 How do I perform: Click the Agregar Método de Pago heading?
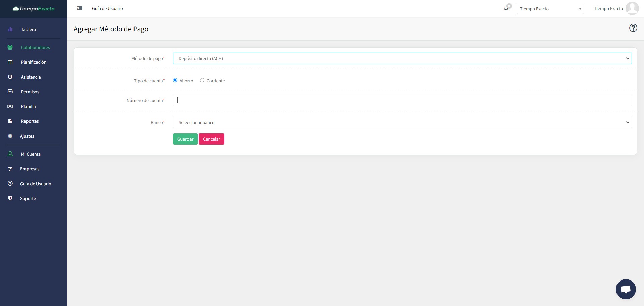(111, 29)
